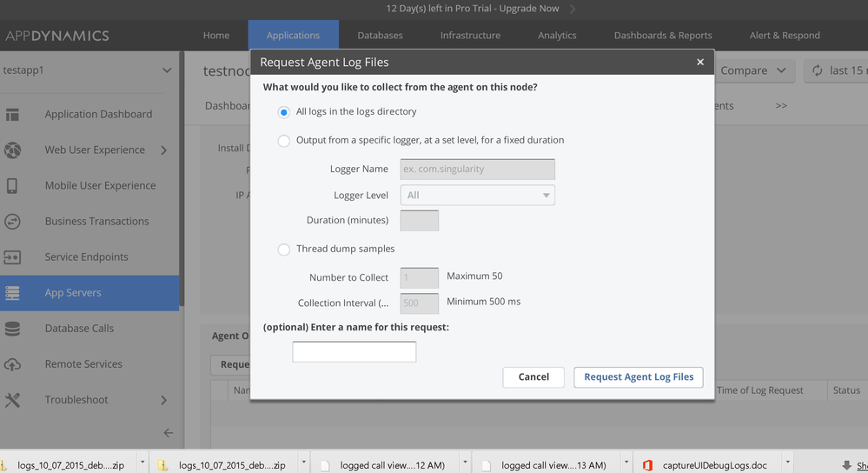Open the Dashboards & Reports tab
Image resolution: width=868 pixels, height=473 pixels.
tap(663, 36)
